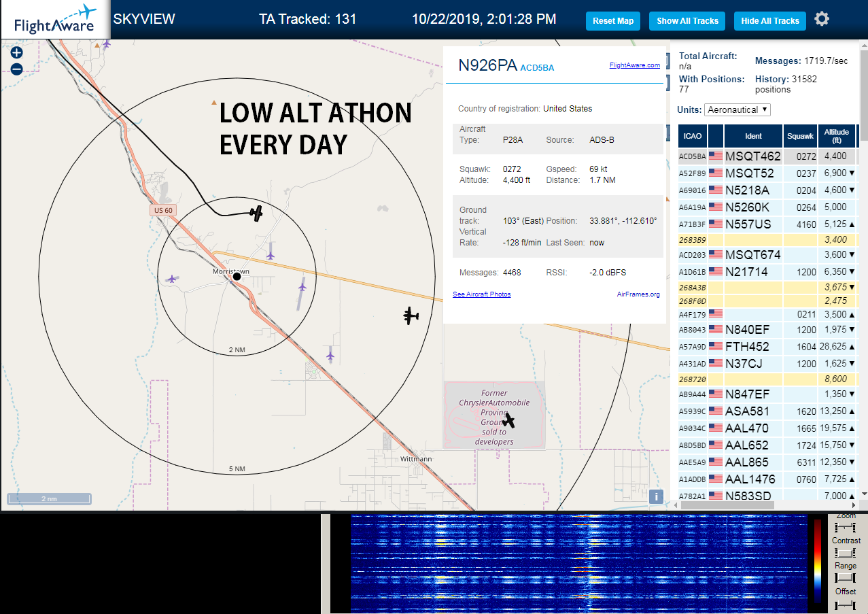Select the AAL652 aircraft row
Image resolution: width=868 pixels, height=614 pixels.
(x=768, y=445)
